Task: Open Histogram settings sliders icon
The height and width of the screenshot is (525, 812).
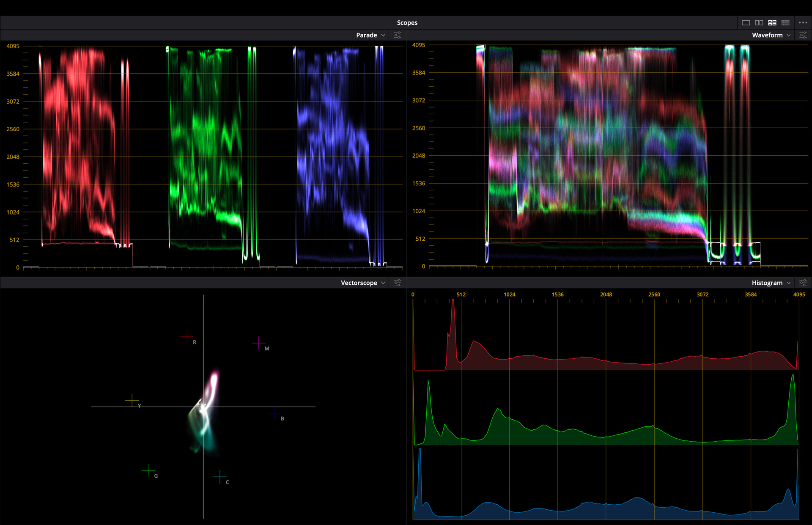Action: 803,283
